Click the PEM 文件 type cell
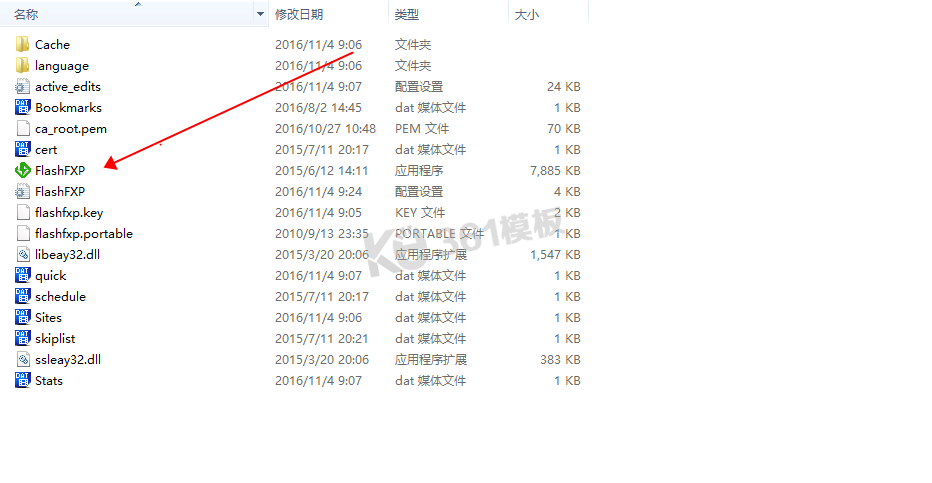Screen dimensions: 932x483 click(422, 128)
